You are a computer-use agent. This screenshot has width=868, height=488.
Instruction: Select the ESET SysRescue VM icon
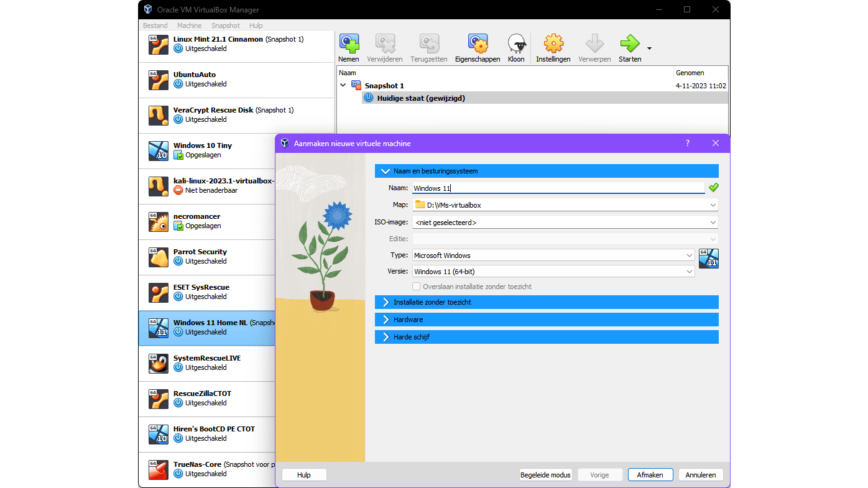click(159, 293)
